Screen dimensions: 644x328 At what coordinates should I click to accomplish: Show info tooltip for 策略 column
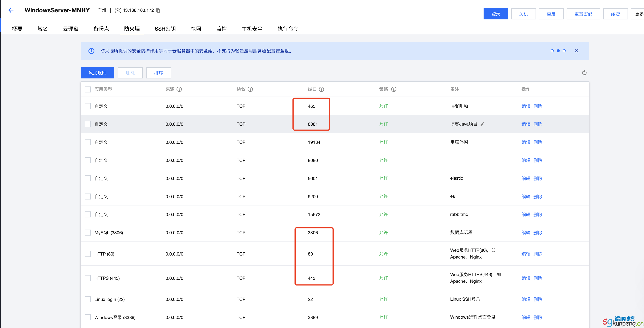(x=393, y=89)
